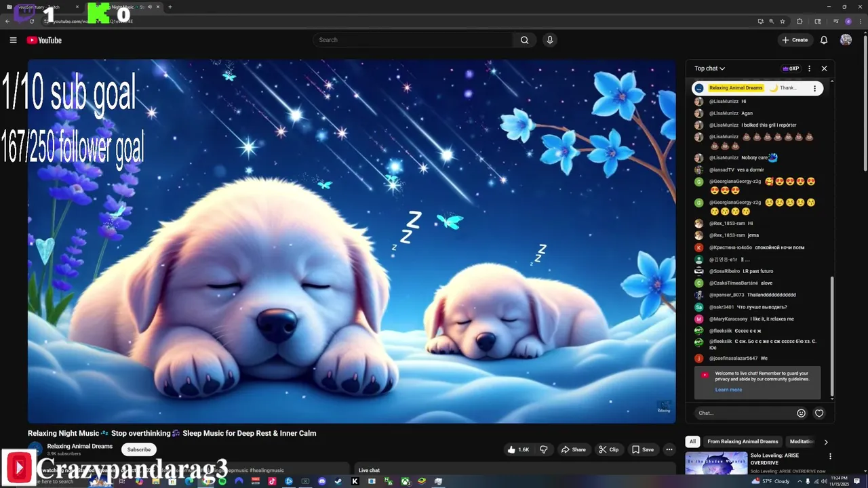Click @MaryKaracsony chat username

point(728,319)
